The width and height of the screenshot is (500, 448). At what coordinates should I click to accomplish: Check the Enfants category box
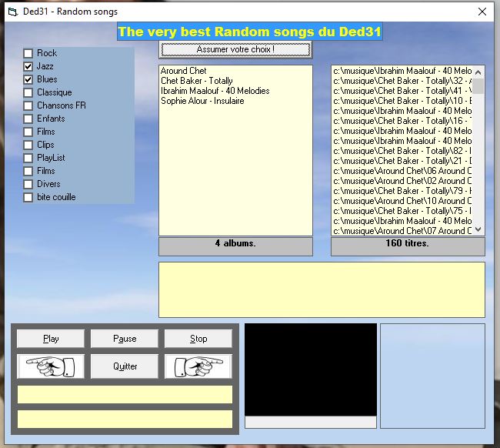(28, 119)
